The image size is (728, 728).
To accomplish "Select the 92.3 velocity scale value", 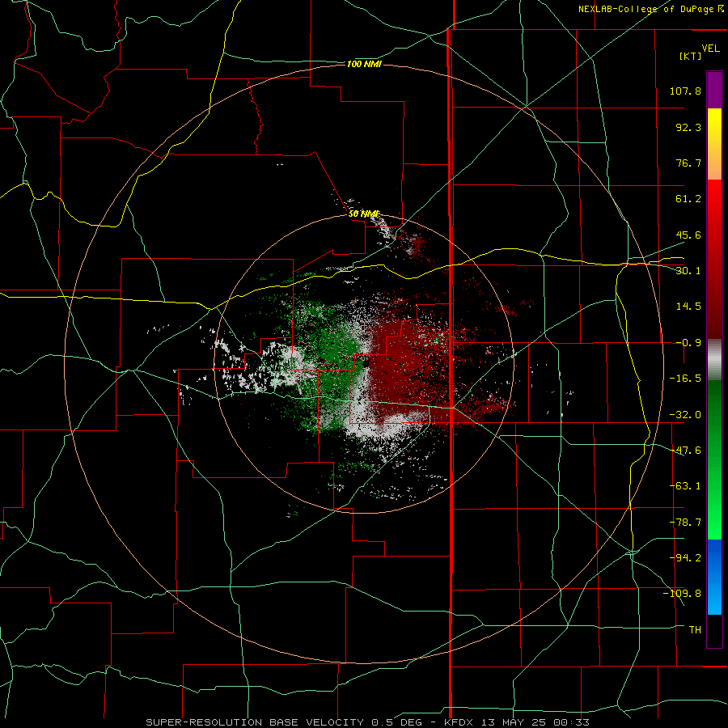I will click(x=688, y=127).
